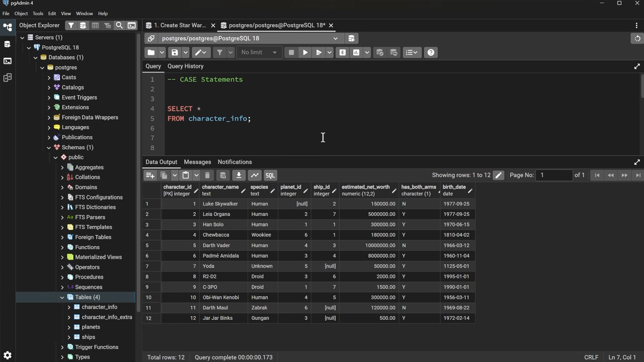Screen dimensions: 644x362
Task: Switch to the Messages tab
Action: [197, 162]
